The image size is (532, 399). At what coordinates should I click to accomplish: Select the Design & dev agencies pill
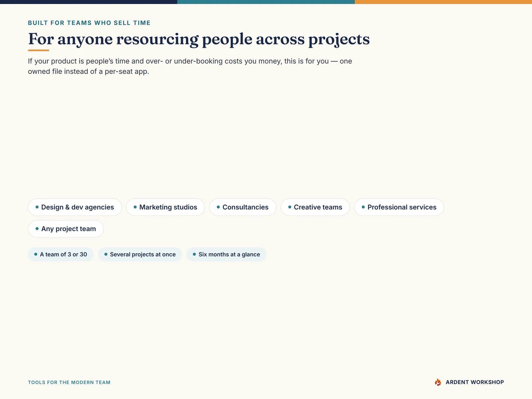75,207
